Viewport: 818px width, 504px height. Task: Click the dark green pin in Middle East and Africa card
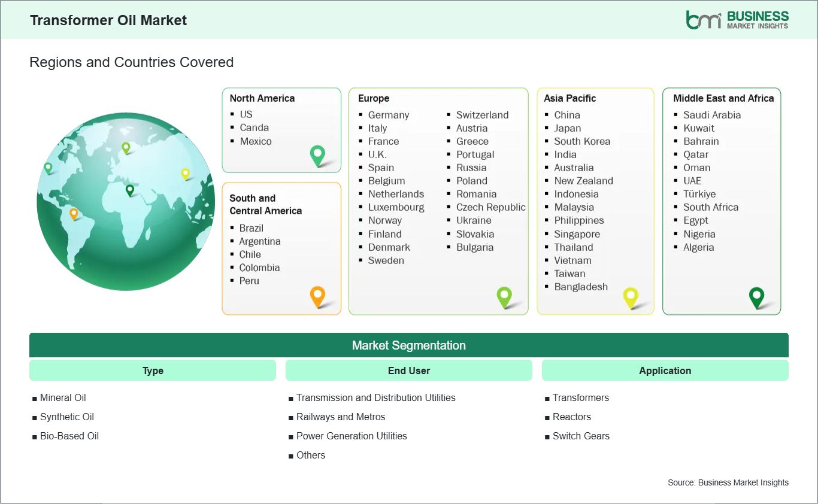(x=757, y=297)
